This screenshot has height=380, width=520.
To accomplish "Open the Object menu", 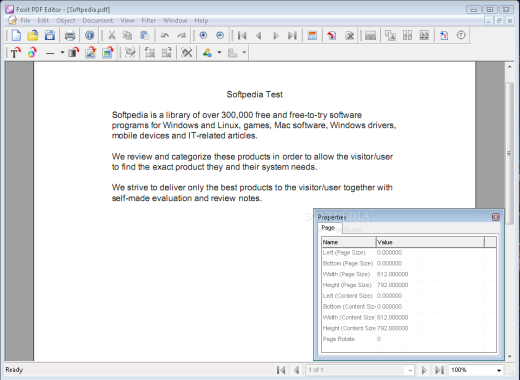I will point(66,21).
